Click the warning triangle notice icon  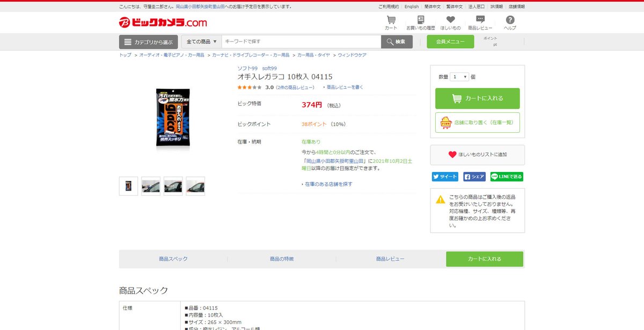[x=441, y=199]
